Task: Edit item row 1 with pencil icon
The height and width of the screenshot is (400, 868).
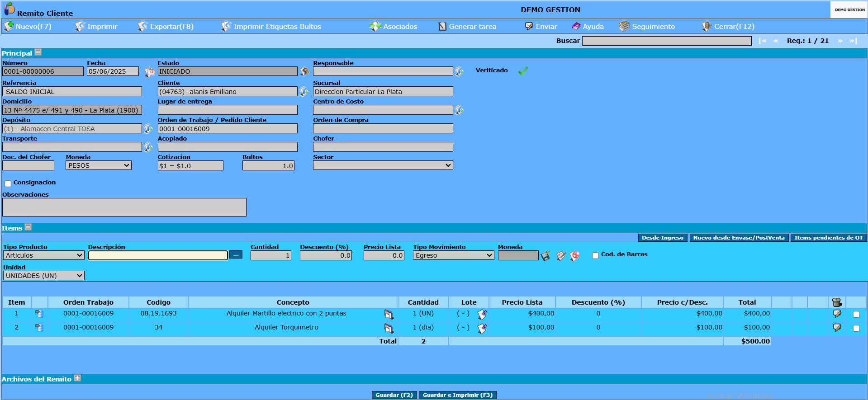Action: click(837, 314)
